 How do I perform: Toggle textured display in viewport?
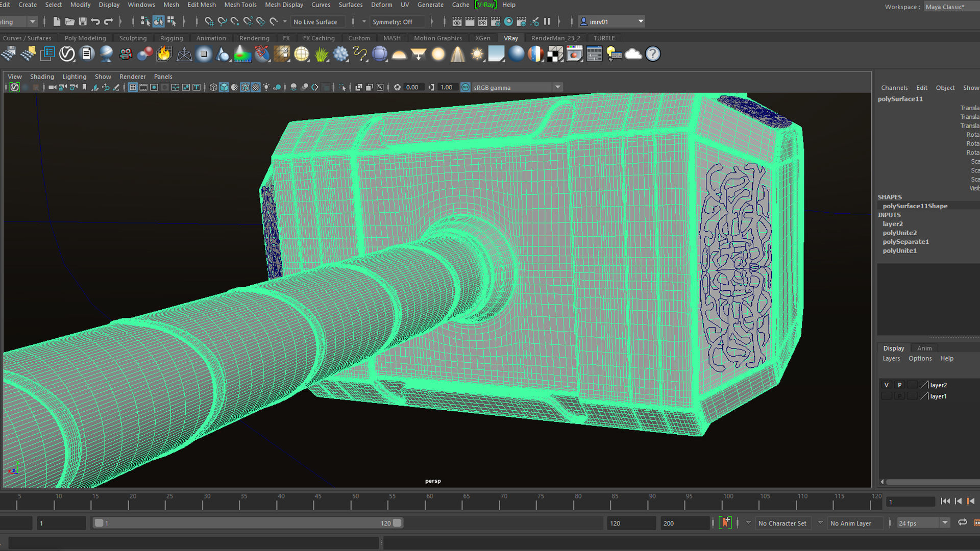[x=256, y=87]
